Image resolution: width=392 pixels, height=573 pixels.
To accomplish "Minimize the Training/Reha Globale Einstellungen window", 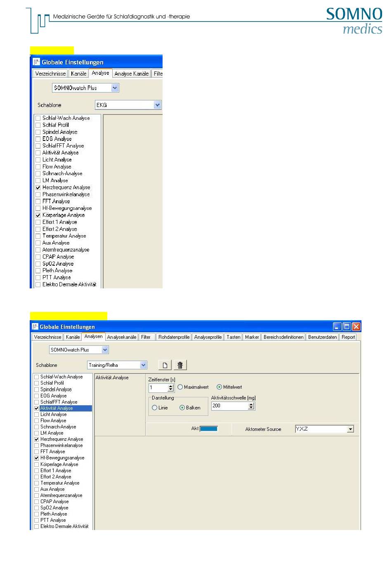I will click(x=337, y=327).
